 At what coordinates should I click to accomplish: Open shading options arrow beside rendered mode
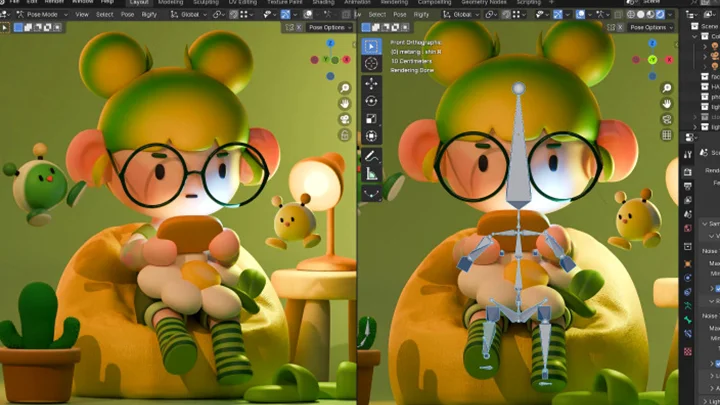pos(670,15)
